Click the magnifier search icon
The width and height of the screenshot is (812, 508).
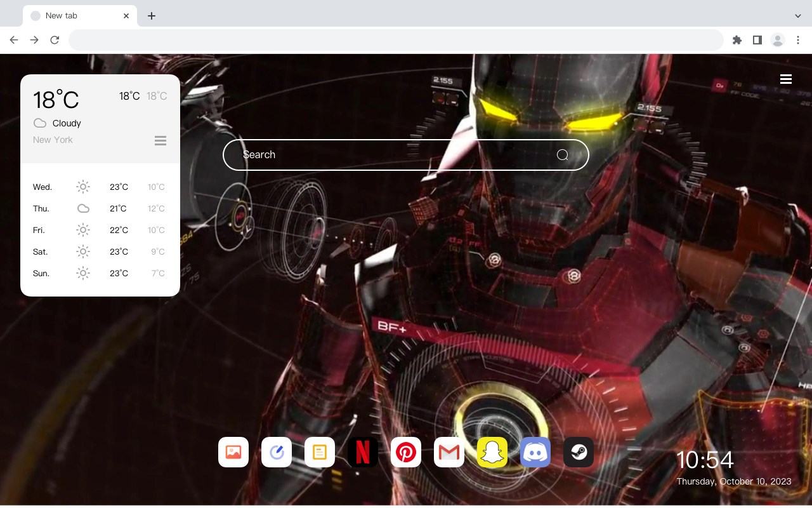click(563, 155)
